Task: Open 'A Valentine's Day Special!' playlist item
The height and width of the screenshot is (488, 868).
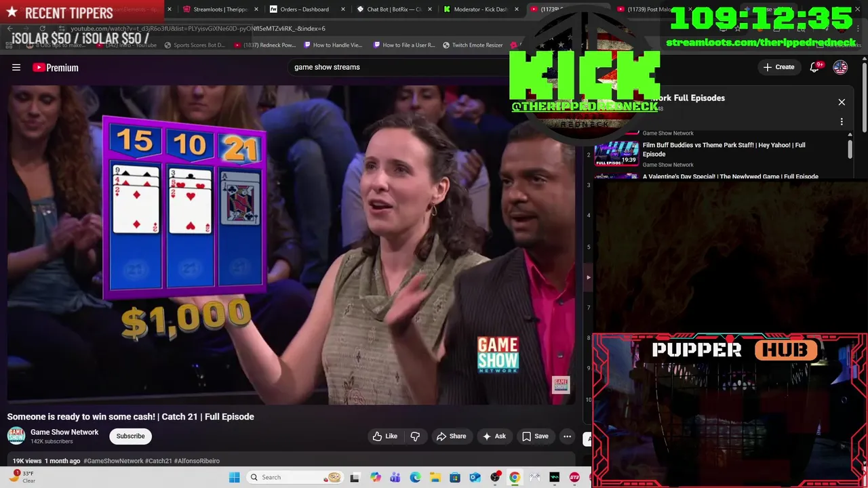Action: click(730, 177)
